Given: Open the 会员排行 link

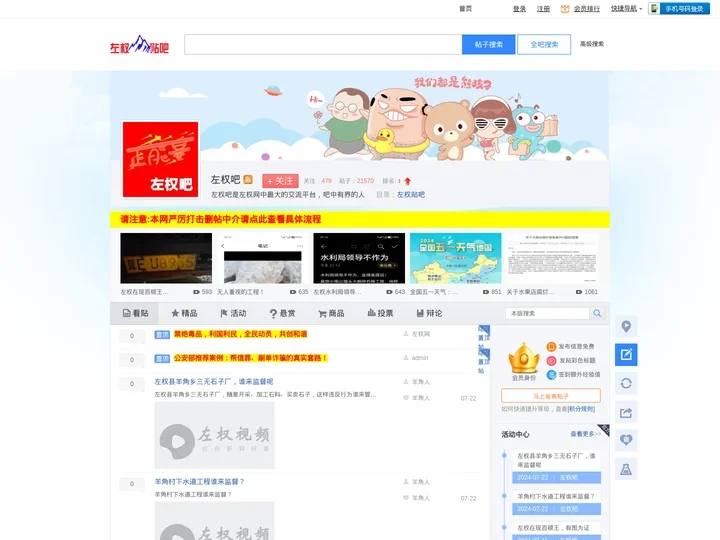Looking at the screenshot, I should point(586,9).
